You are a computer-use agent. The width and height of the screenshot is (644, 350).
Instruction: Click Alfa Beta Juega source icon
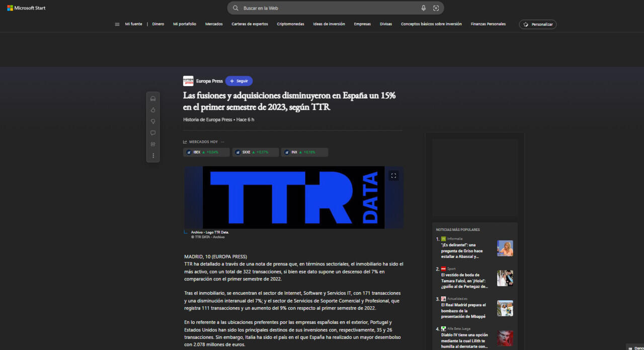pyautogui.click(x=443, y=329)
